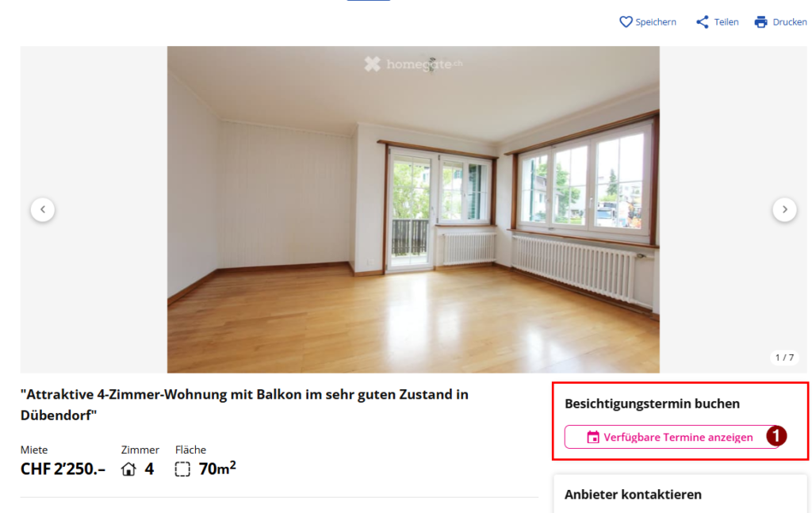Click the printer icon beside Drucken

click(x=760, y=21)
